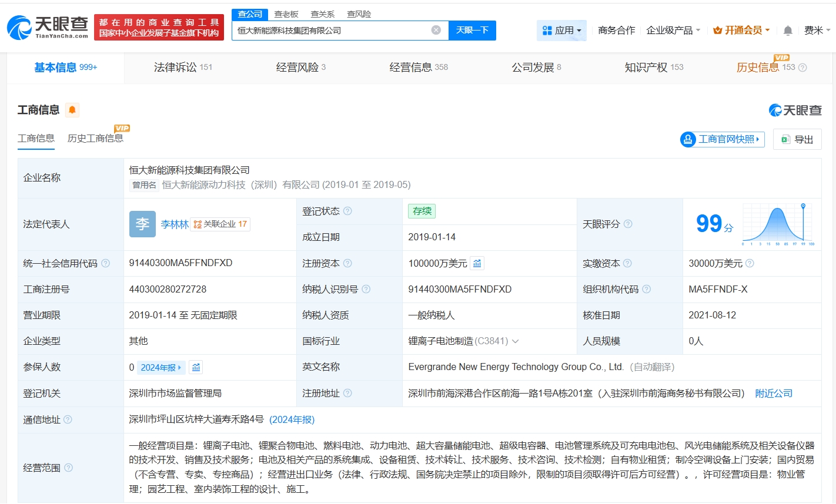836x504 pixels.
Task: Expand the 企业级产品 dropdown
Action: [673, 31]
